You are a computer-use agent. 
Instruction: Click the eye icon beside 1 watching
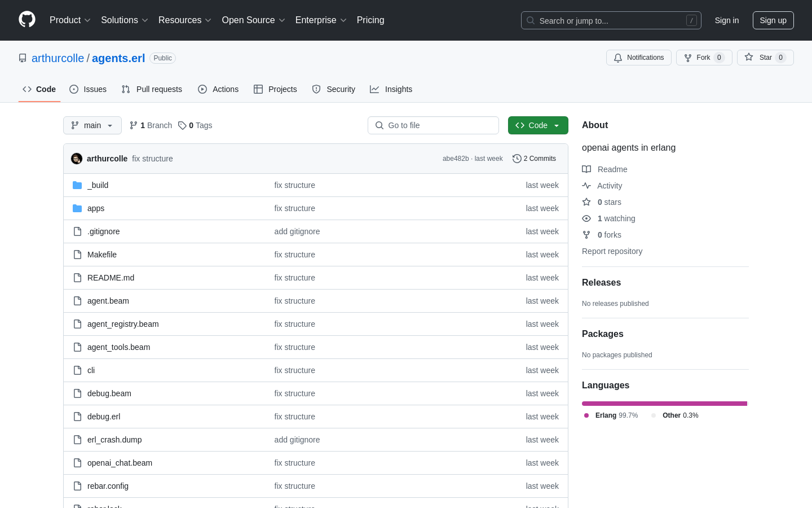586,218
